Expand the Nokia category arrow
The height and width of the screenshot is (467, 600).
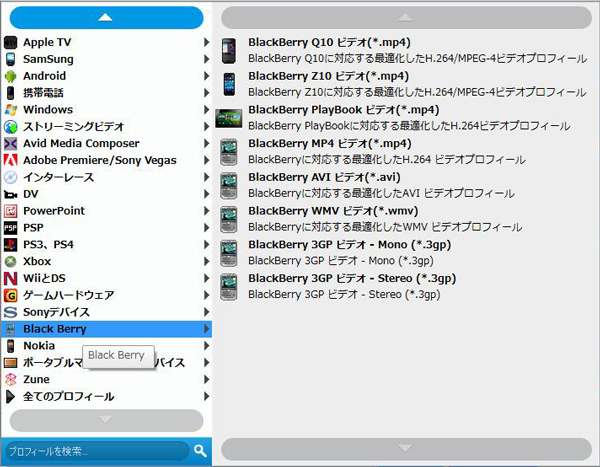click(206, 346)
